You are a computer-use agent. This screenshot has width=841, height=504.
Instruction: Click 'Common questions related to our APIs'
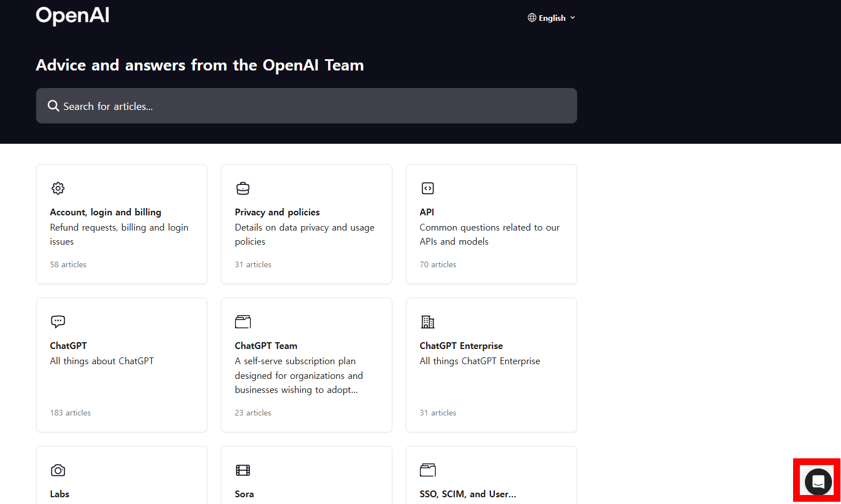[x=490, y=235]
